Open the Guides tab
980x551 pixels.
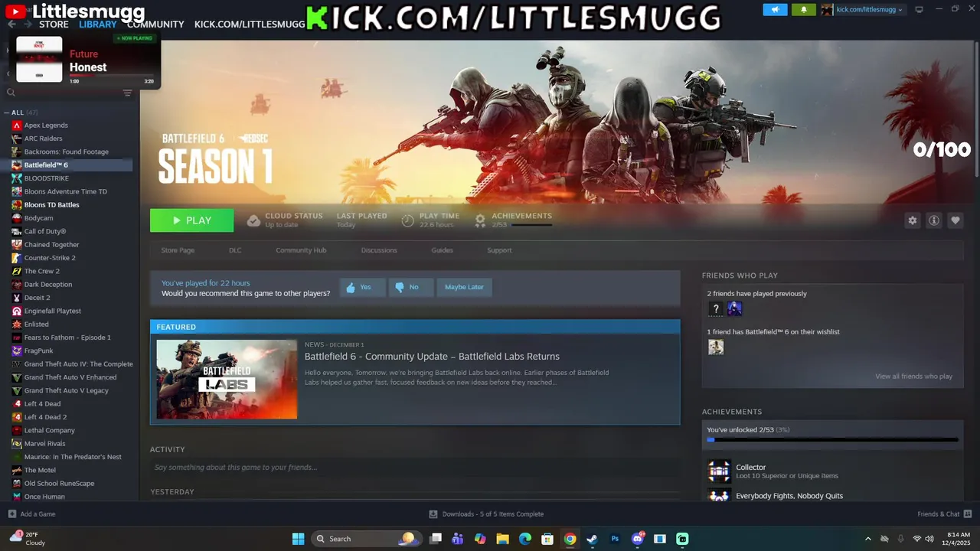(442, 250)
